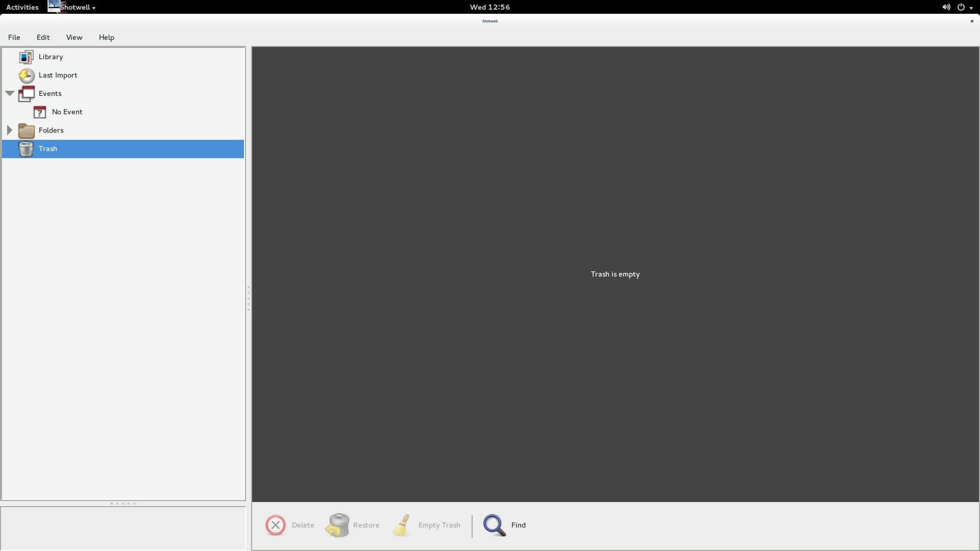Open the Edit menu
Viewport: 980px width, 551px height.
point(43,37)
